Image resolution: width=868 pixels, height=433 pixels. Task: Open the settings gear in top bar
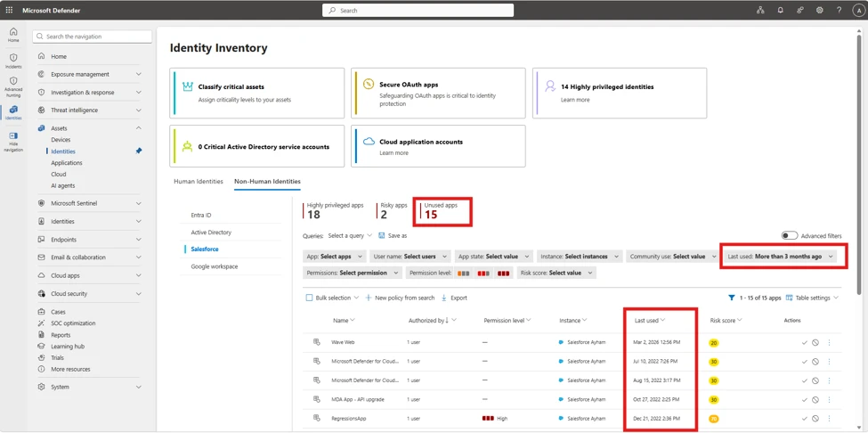[x=819, y=10]
